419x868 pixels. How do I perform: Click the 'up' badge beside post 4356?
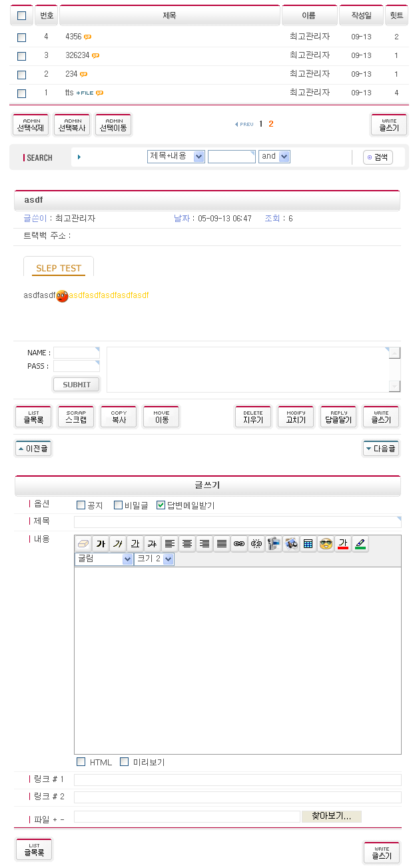pos(87,37)
